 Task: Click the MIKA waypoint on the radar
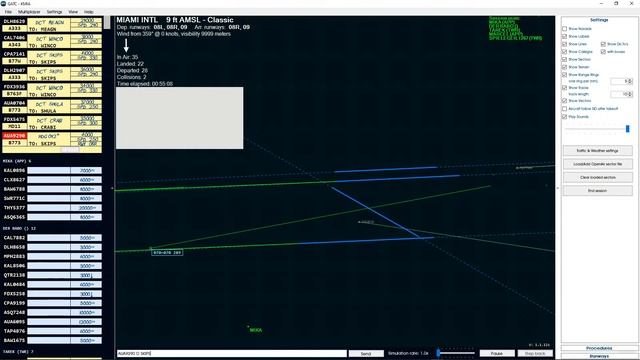point(256,330)
